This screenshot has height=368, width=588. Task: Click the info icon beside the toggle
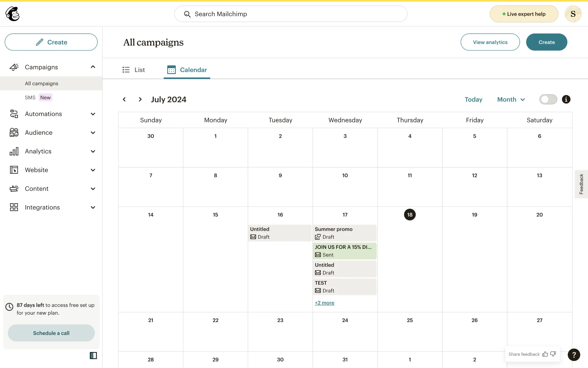point(566,99)
